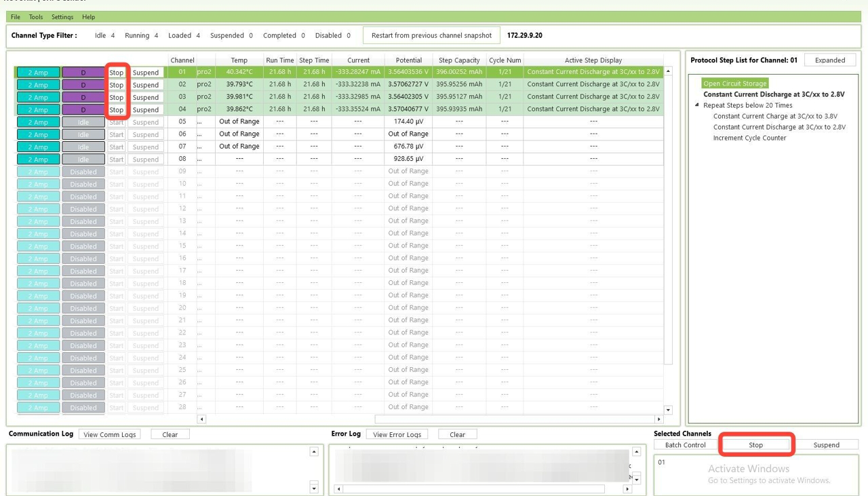Image resolution: width=868 pixels, height=496 pixels.
Task: Click the 2 Amp button for channel 06
Action: [38, 135]
